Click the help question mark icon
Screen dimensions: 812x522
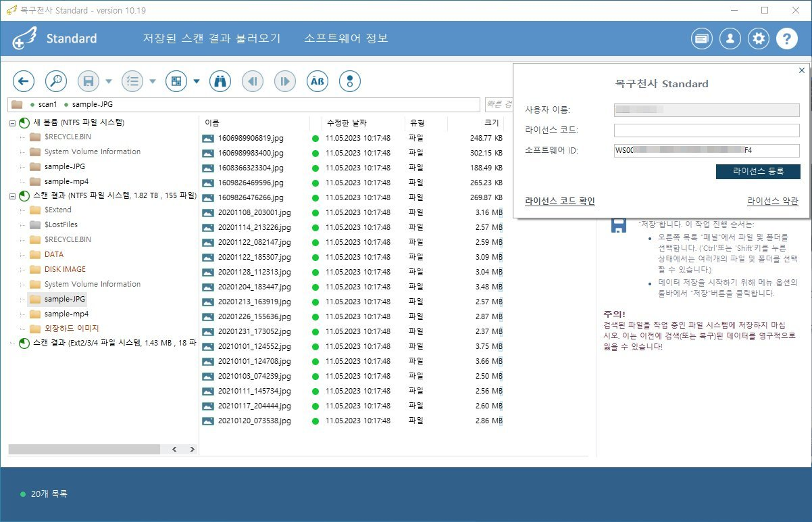click(x=787, y=39)
